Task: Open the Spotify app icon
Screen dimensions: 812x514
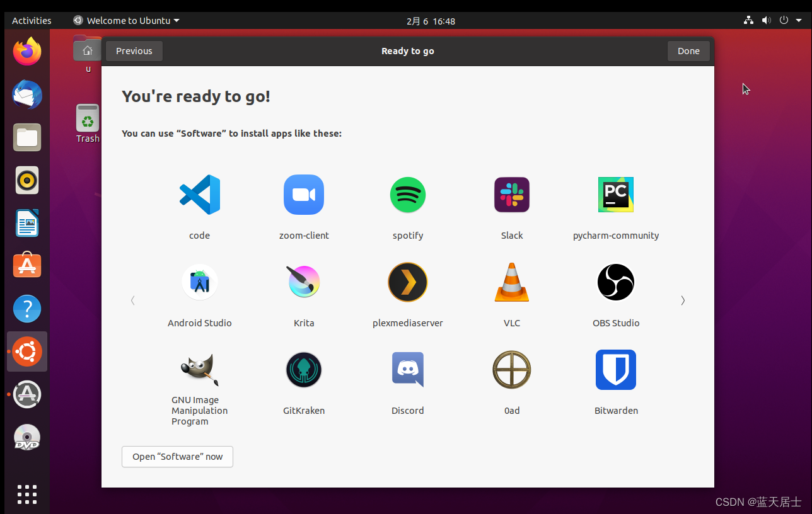Action: coord(408,195)
